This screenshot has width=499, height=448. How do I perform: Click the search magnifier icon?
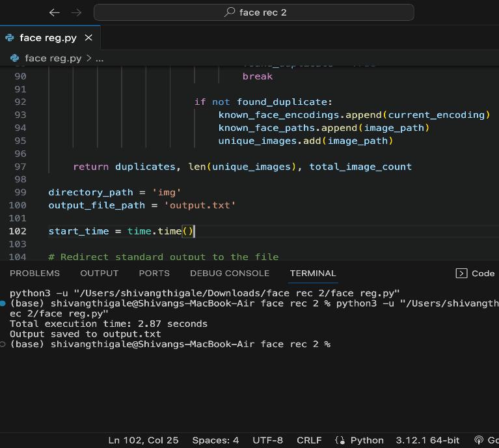tap(230, 12)
